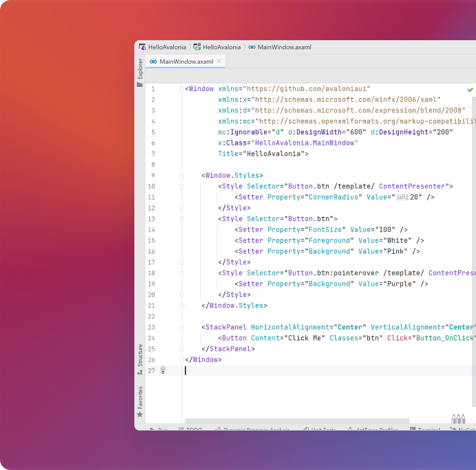476x470 pixels.
Task: Collapse the StackPanel fold on line 23
Action: coord(182,327)
